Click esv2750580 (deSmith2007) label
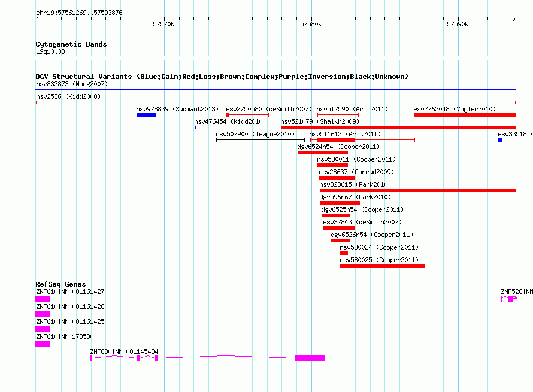Viewport: 533px width, 392px height. (269, 109)
